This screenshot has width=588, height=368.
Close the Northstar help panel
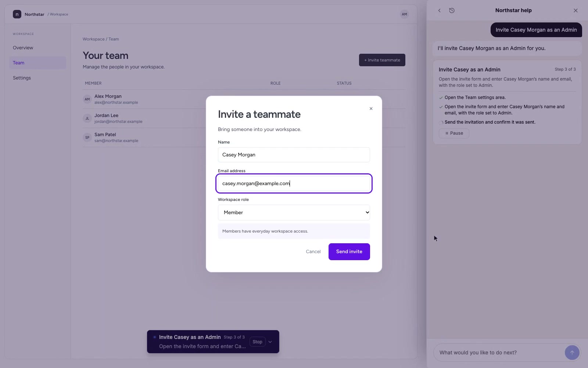point(576,10)
